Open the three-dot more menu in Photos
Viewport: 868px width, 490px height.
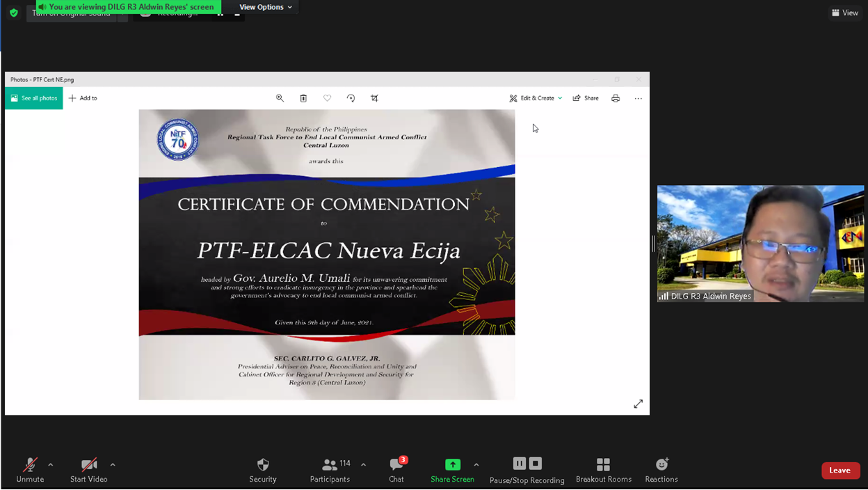click(638, 98)
